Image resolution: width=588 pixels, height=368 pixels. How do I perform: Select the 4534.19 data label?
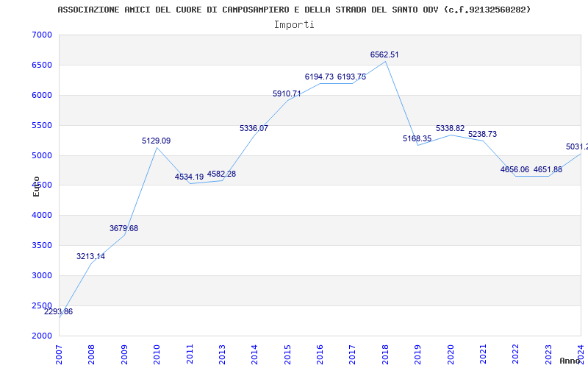pos(189,177)
